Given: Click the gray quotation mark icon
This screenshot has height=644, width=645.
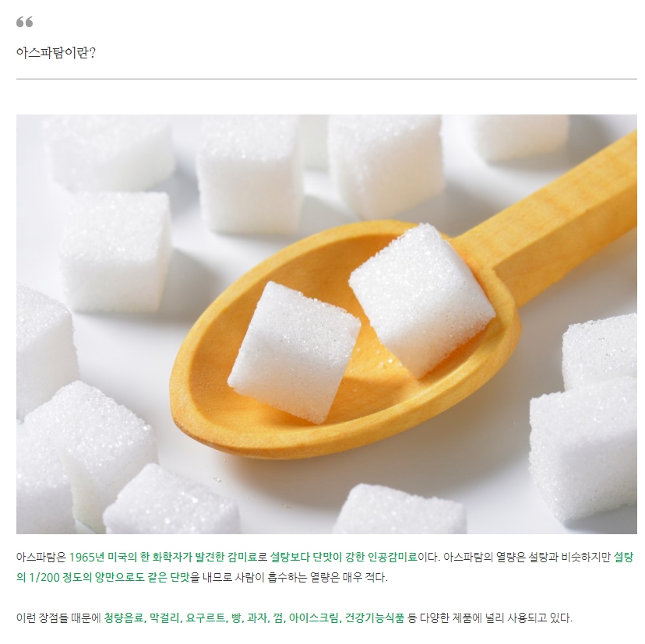Looking at the screenshot, I should click(x=24, y=22).
